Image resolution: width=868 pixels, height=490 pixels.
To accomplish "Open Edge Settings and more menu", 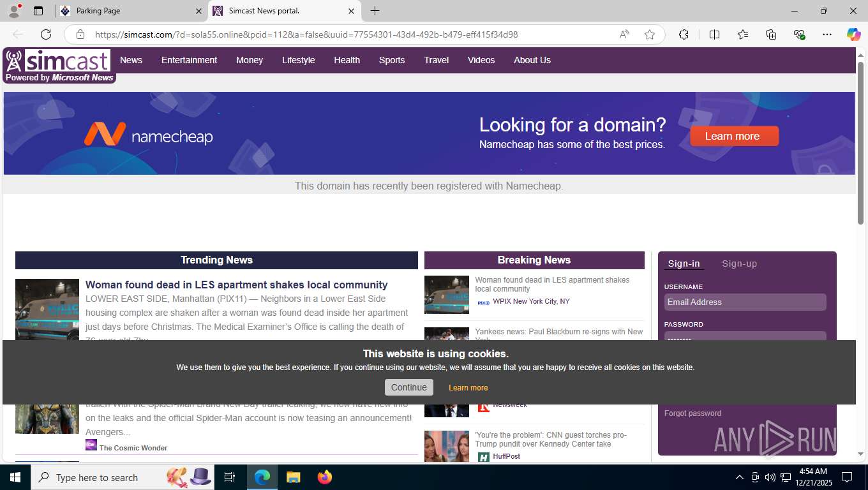I will pyautogui.click(x=827, y=34).
